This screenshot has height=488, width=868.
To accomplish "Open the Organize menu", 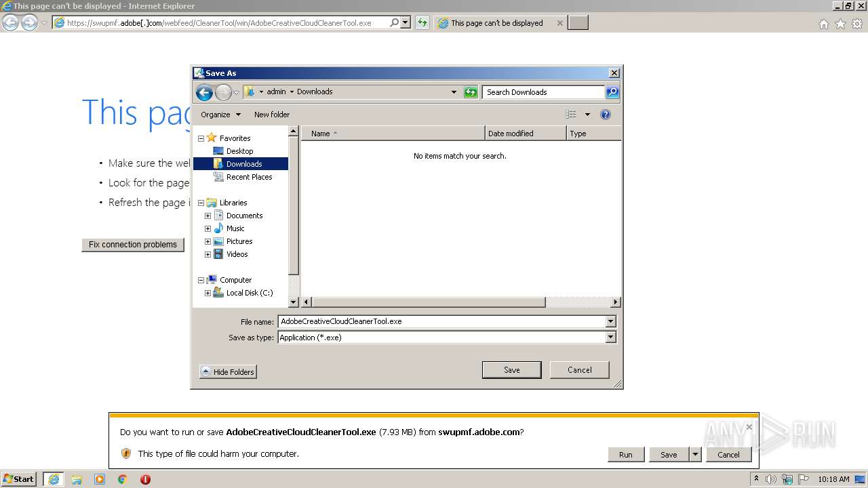I will [x=220, y=115].
